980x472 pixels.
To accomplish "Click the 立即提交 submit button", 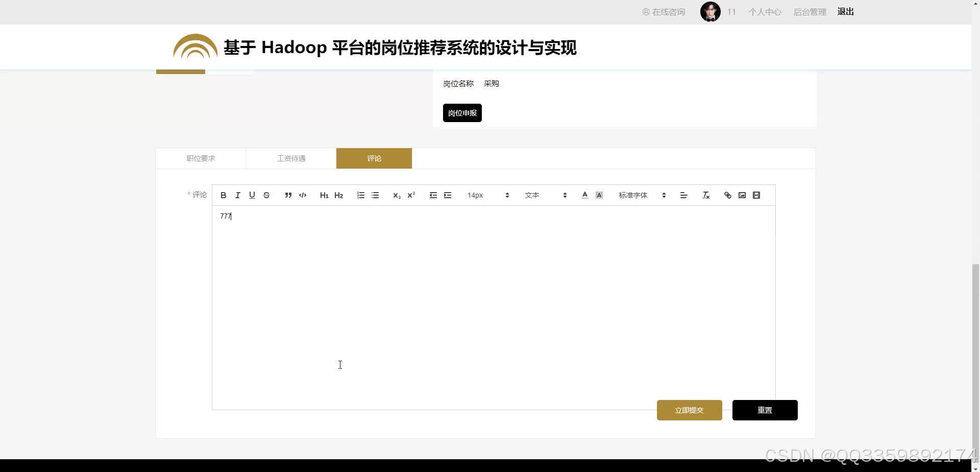I will (690, 410).
